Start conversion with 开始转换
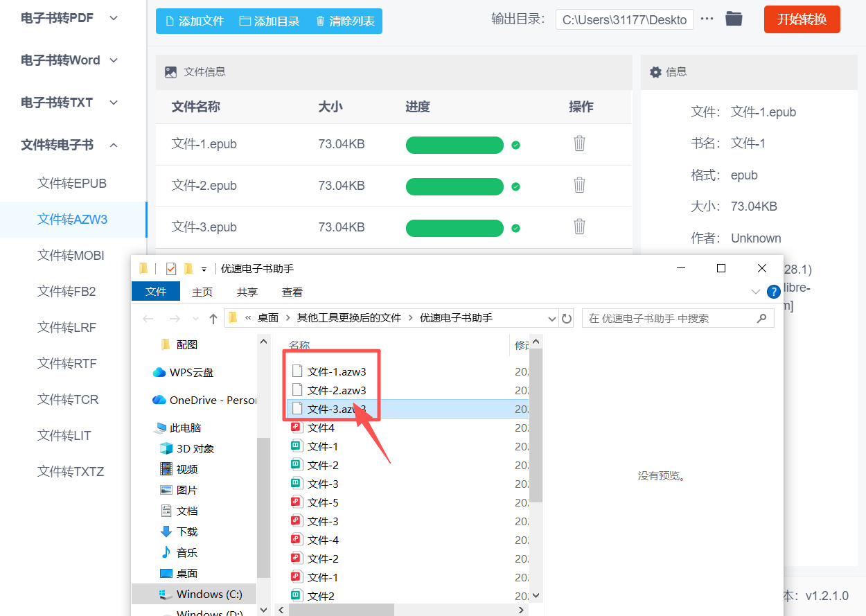This screenshot has height=616, width=866. point(802,19)
